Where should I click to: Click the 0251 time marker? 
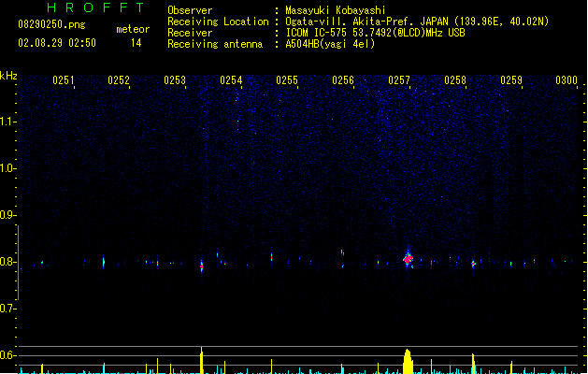click(x=64, y=80)
